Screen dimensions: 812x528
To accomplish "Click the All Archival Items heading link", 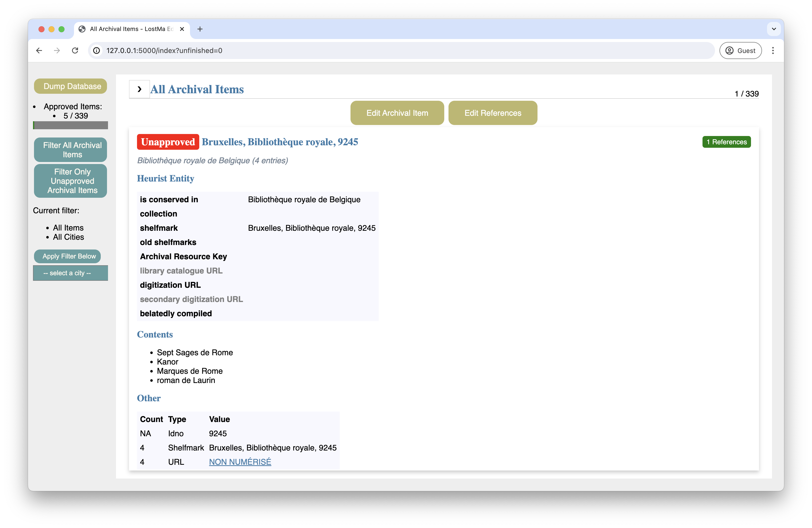I will click(197, 89).
